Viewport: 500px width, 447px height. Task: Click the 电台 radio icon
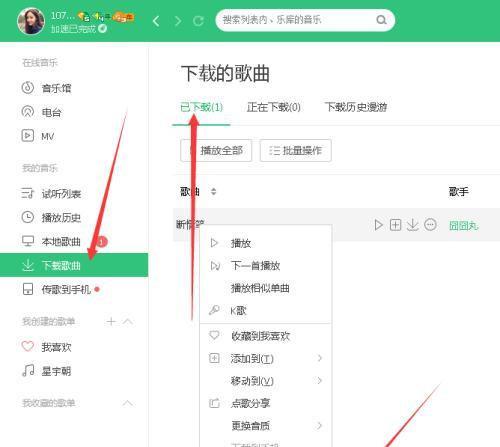(x=28, y=112)
